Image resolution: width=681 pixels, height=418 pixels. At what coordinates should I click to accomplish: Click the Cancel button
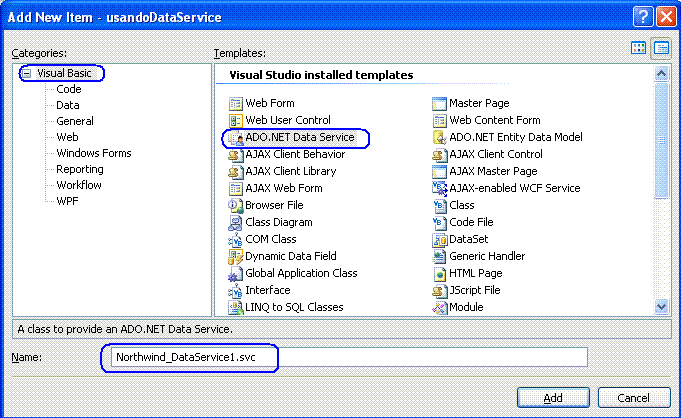tap(634, 398)
